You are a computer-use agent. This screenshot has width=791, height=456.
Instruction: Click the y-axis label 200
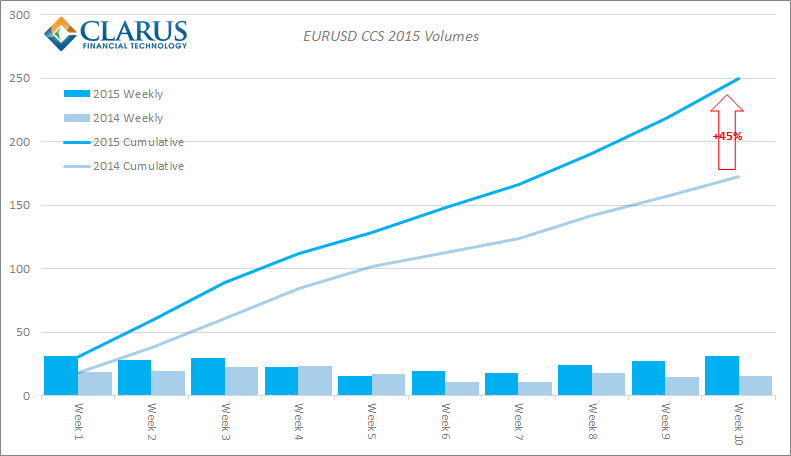click(x=20, y=142)
